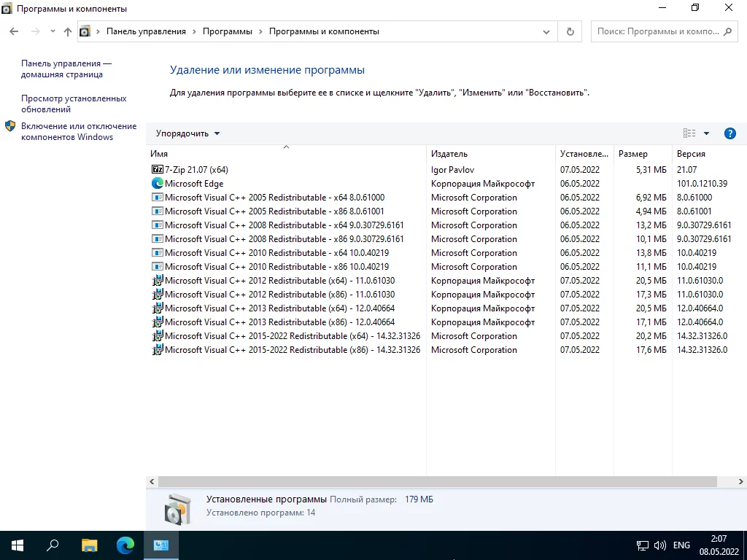The image size is (747, 560).
Task: Open the clock showing 2:07 08.05.2022
Action: (x=719, y=545)
